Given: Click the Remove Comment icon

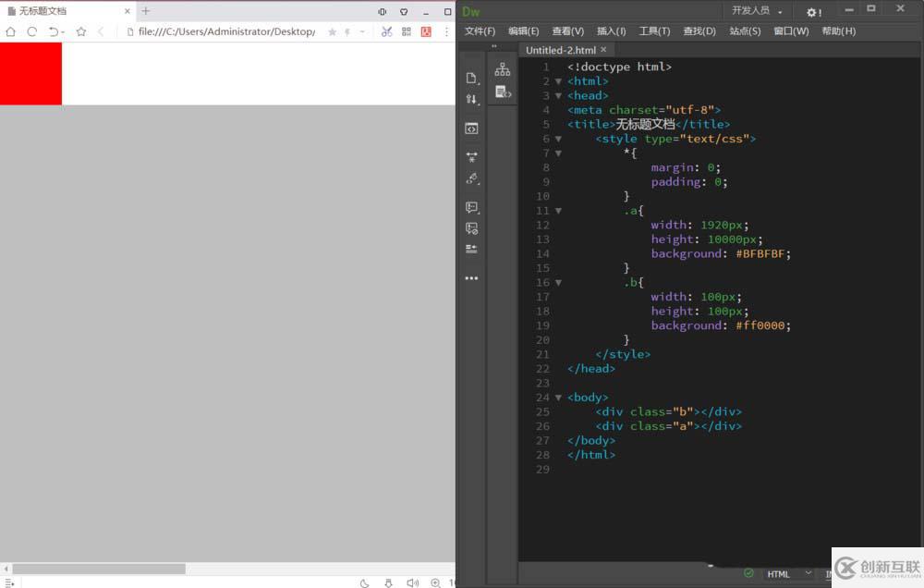Looking at the screenshot, I should pos(471,228).
